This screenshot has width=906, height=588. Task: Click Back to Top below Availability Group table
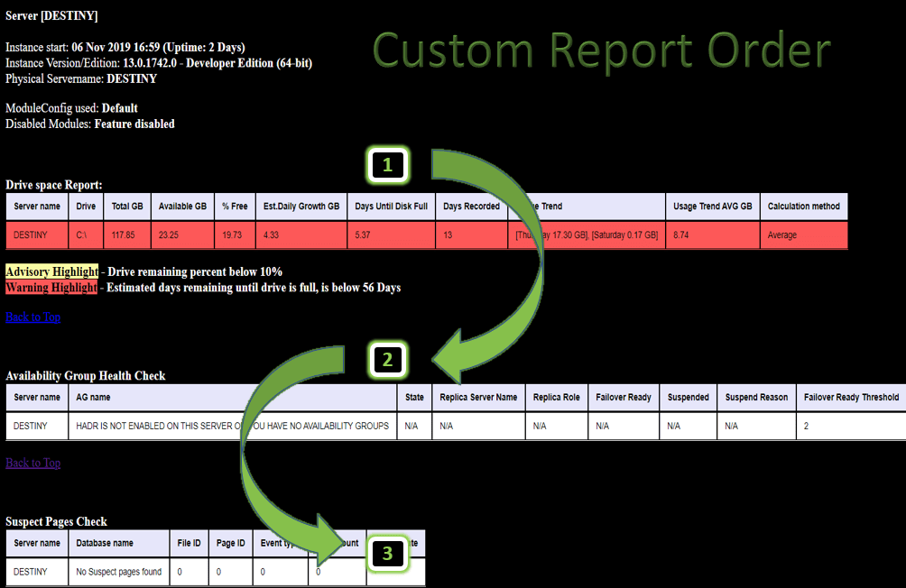[x=32, y=463]
